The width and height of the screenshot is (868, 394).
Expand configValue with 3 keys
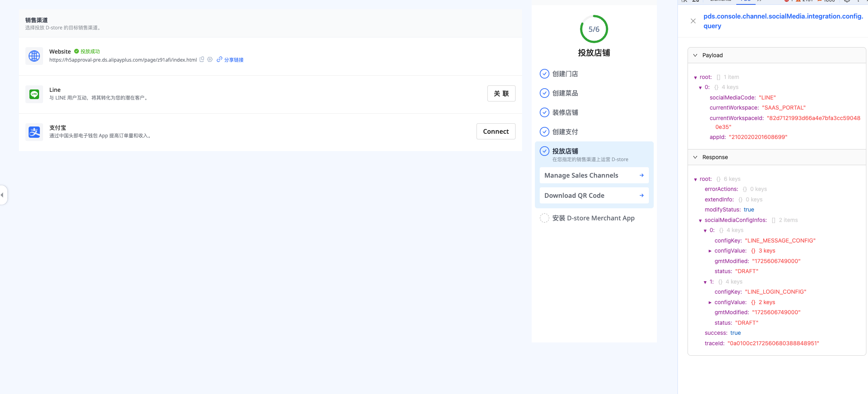[710, 251]
